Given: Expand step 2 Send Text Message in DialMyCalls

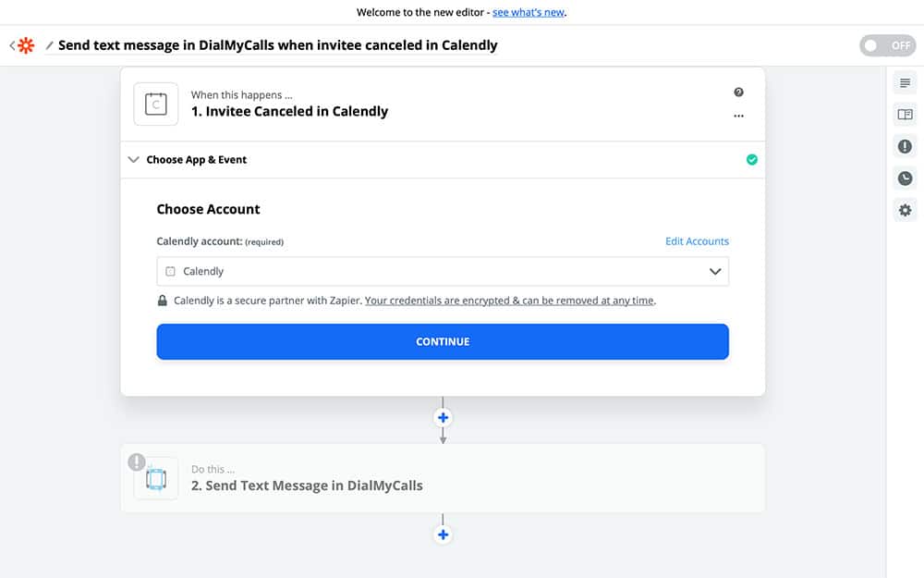Looking at the screenshot, I should coord(444,478).
